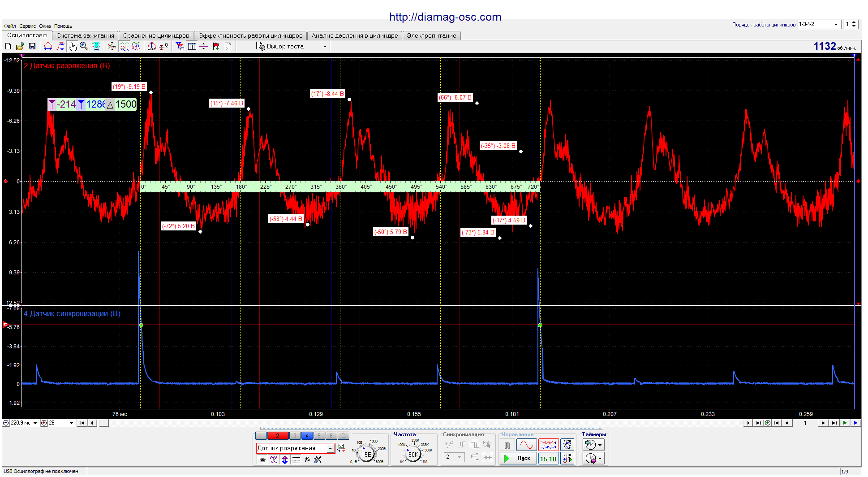Toggle the grid table icon

pos(192,46)
